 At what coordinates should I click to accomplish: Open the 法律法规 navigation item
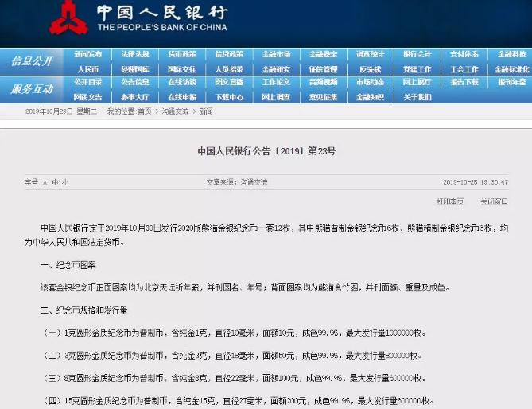pos(135,54)
